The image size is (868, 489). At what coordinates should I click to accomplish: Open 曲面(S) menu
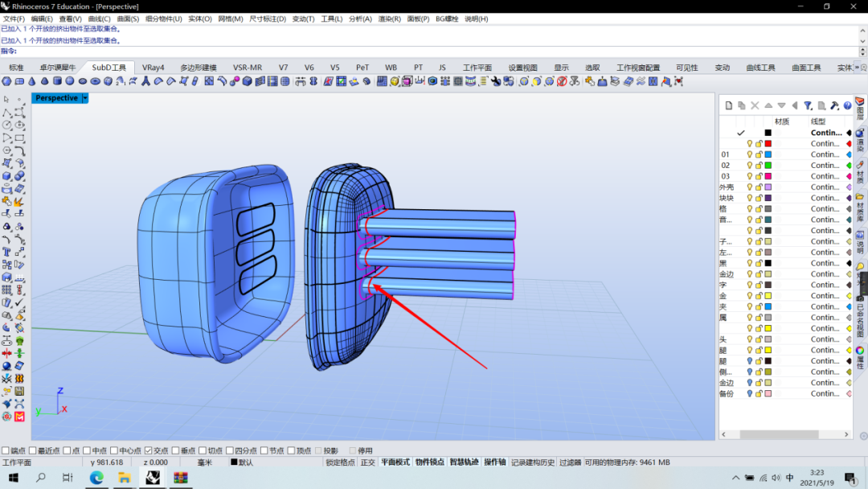(x=128, y=18)
